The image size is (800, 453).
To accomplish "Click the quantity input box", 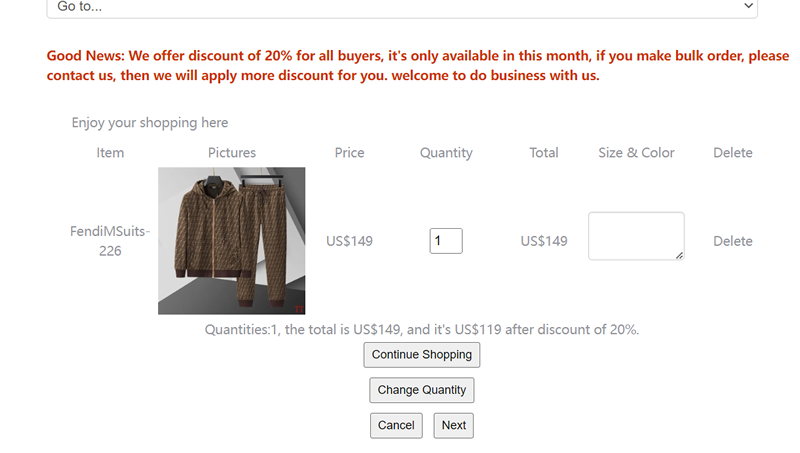I will click(446, 241).
